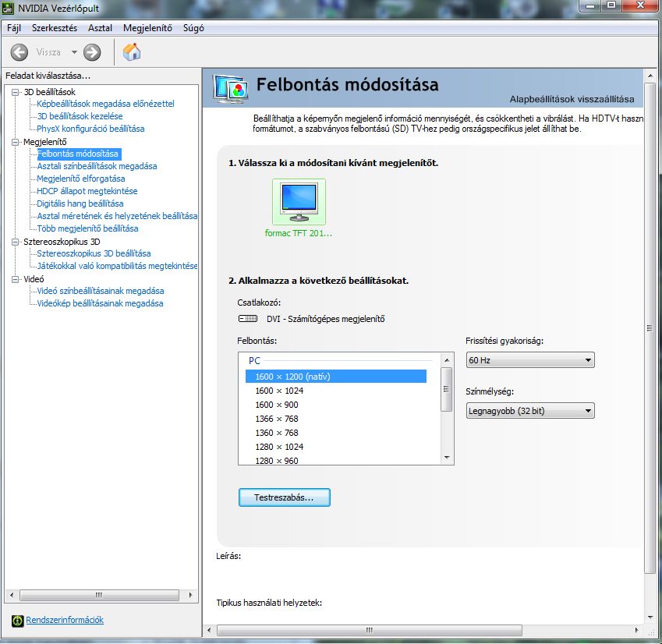The image size is (662, 644).
Task: Click the Felbontás módosítása header monitor icon
Action: (230, 89)
